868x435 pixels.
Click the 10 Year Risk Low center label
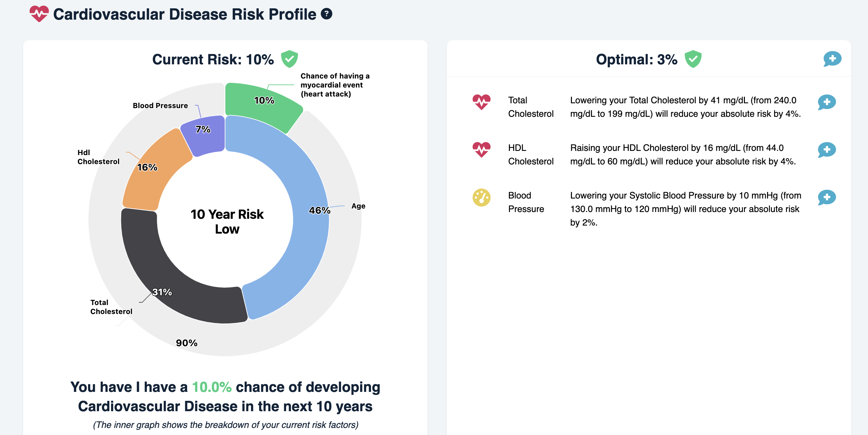point(227,222)
